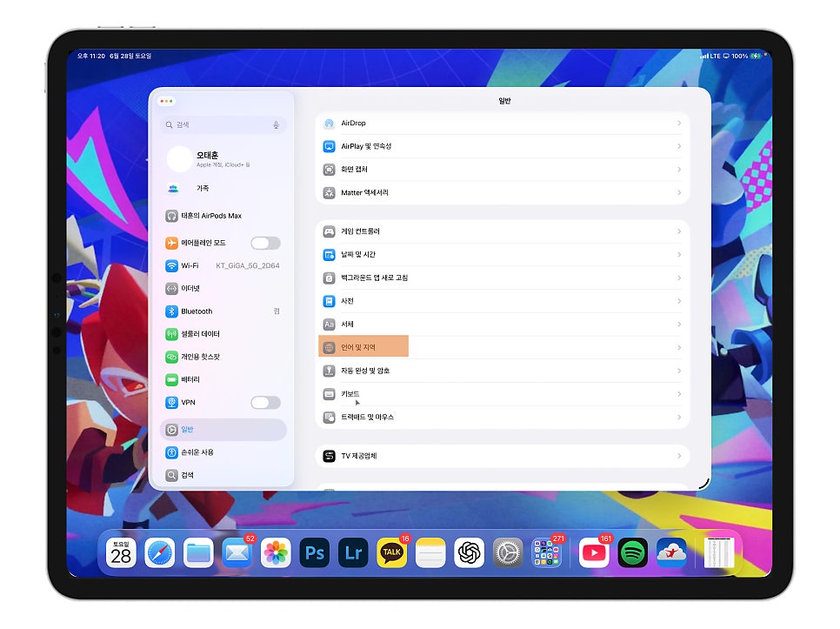The image size is (840, 629).
Task: Click the 오태훈 profile avatar
Action: [180, 159]
